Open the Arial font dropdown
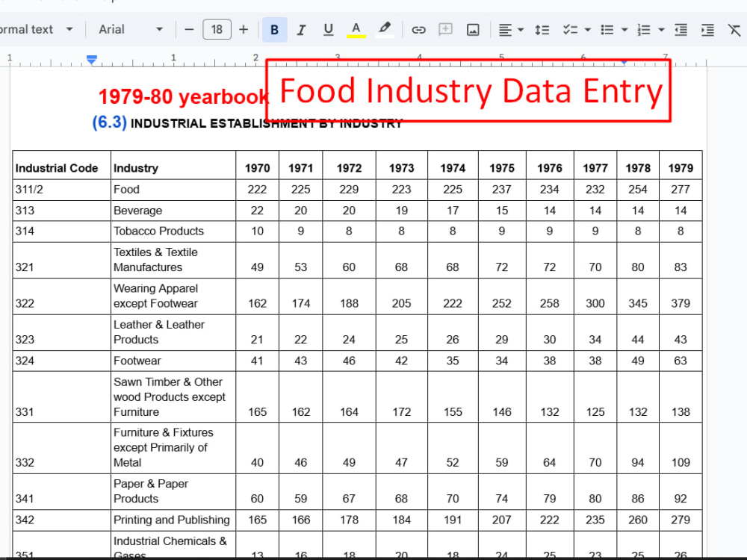747x560 pixels. (131, 30)
